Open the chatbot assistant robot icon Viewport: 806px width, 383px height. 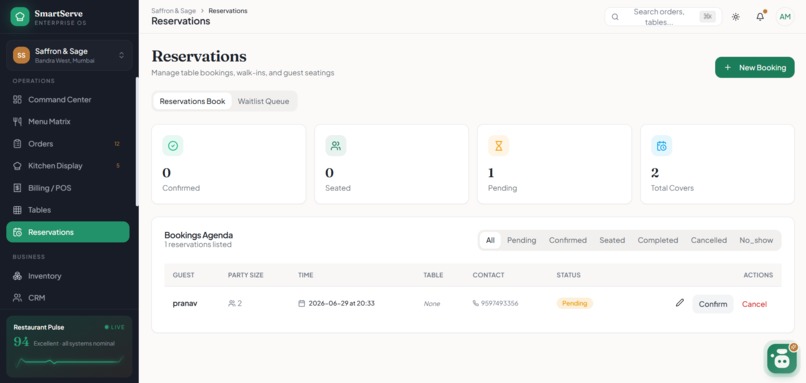pos(782,358)
